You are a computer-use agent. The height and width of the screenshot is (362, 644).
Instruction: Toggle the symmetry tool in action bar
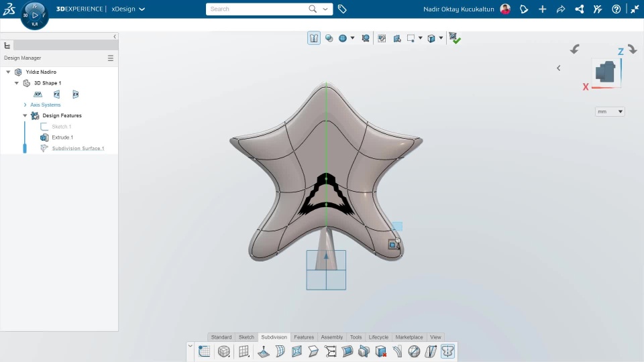(447, 351)
